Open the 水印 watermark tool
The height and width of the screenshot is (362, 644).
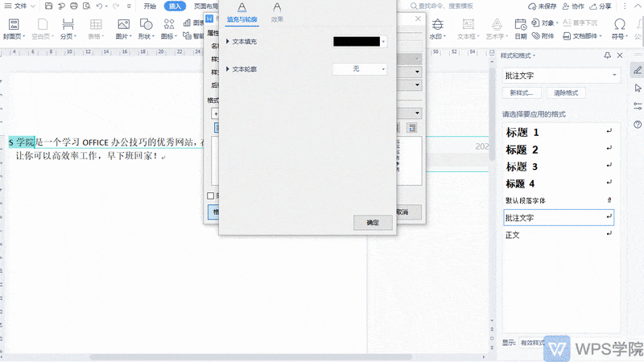[x=437, y=29]
